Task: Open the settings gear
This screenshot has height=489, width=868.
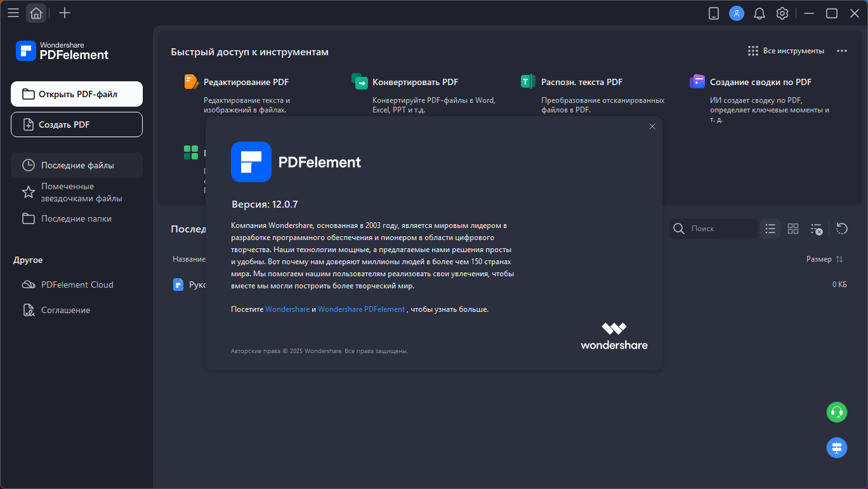Action: click(x=782, y=13)
